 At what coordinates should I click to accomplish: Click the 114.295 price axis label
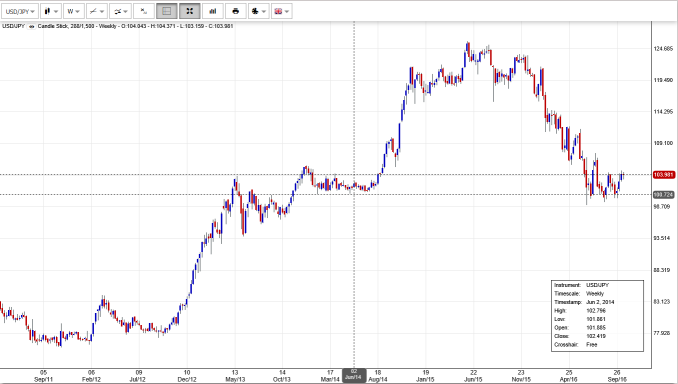pos(663,112)
